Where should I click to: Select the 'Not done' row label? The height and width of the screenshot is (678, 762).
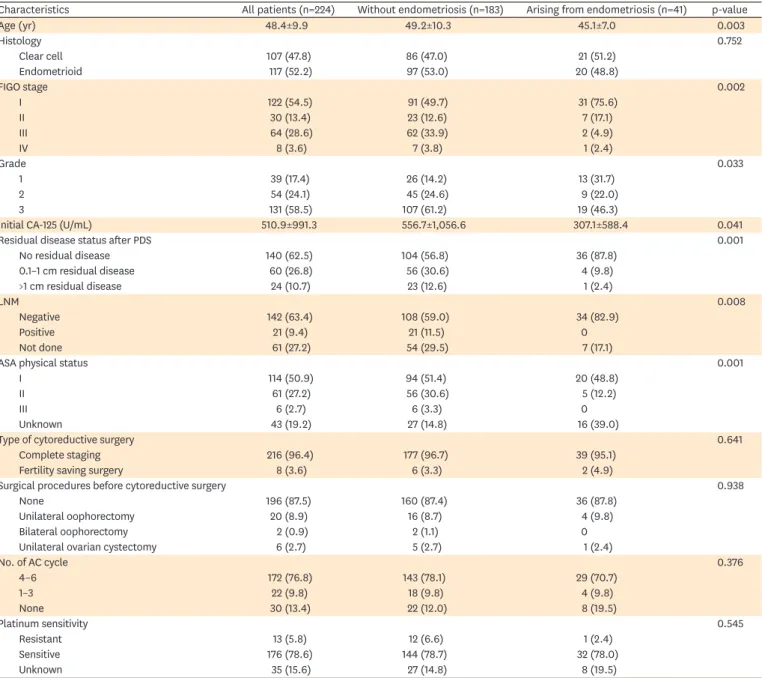[x=40, y=348]
